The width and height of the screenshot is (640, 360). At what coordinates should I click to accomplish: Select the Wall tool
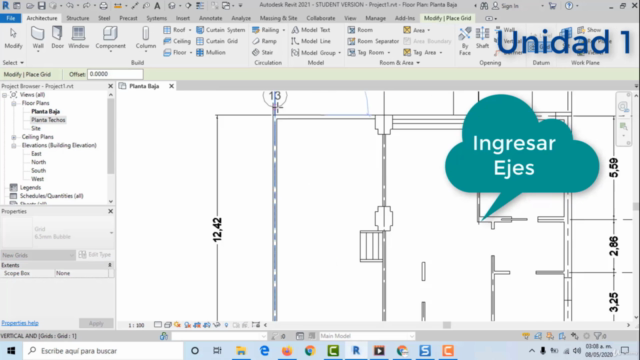(x=38, y=38)
